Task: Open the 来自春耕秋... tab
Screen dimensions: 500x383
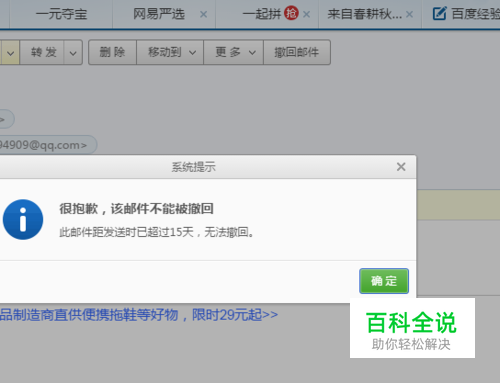Action: click(365, 14)
